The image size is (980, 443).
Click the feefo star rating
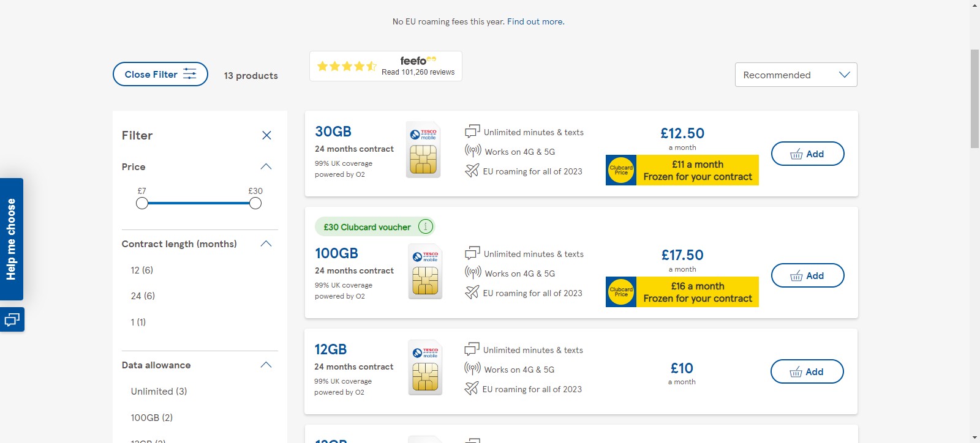click(x=347, y=66)
